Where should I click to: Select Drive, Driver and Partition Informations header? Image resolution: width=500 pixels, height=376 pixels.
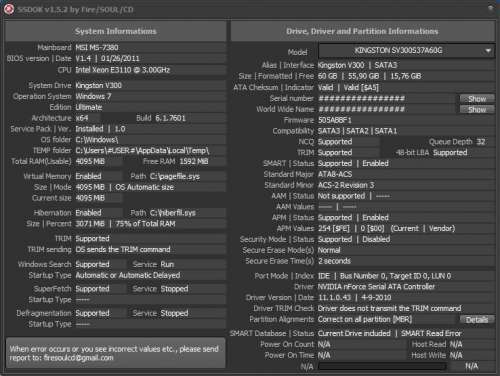tap(362, 31)
